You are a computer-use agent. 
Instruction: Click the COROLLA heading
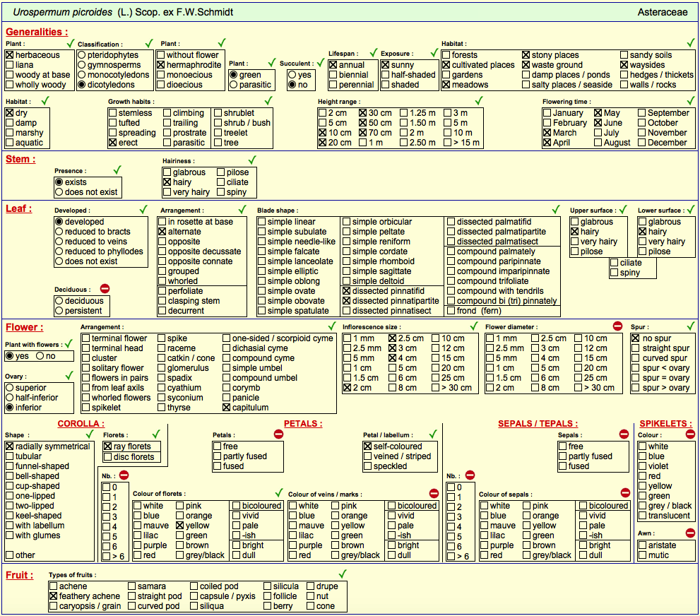(x=81, y=424)
